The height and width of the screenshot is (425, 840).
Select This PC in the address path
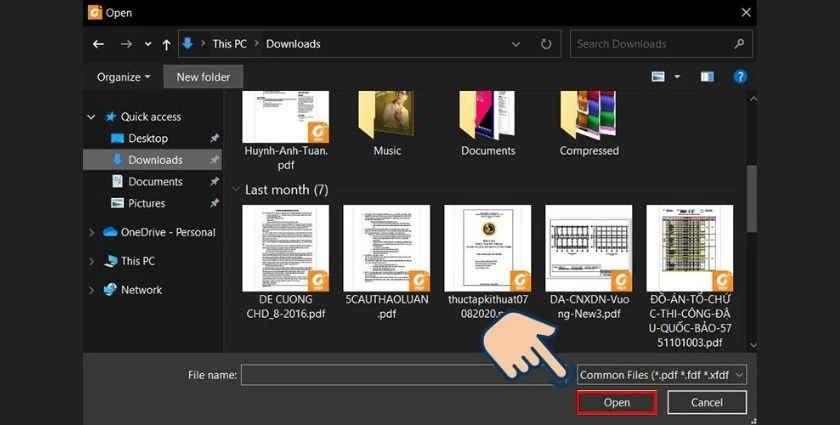229,44
